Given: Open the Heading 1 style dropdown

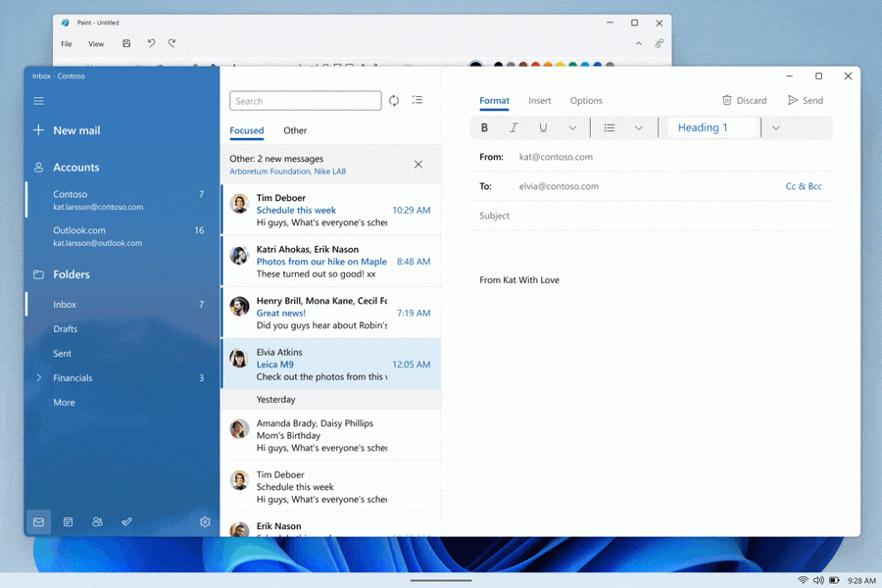Looking at the screenshot, I should [775, 128].
